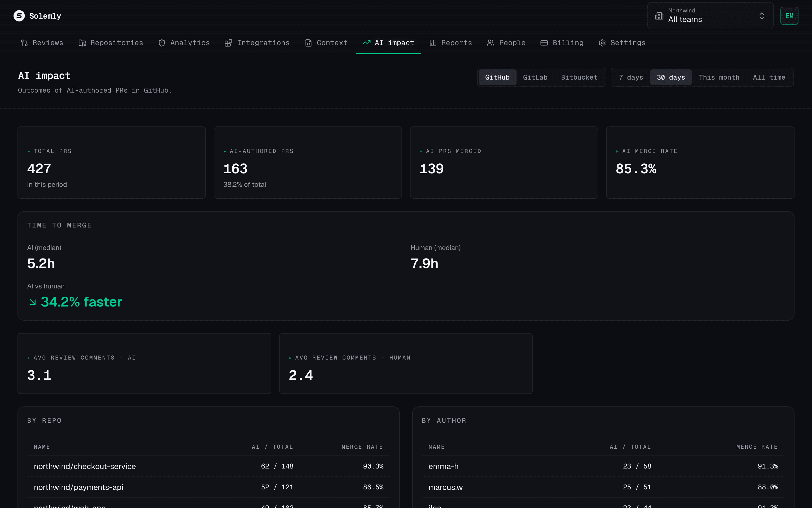Set the time range to This month
This screenshot has width=812, height=508.
(719, 77)
